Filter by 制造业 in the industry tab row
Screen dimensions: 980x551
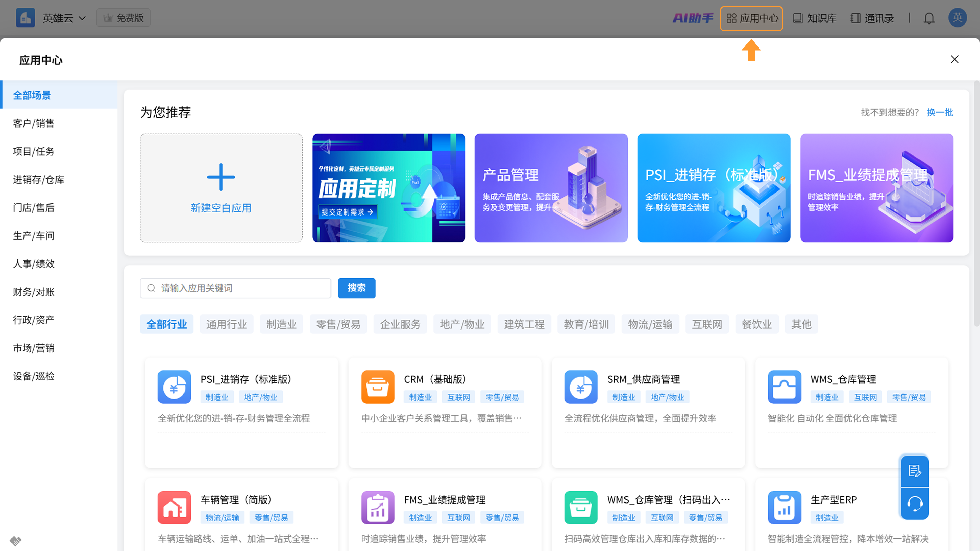281,324
